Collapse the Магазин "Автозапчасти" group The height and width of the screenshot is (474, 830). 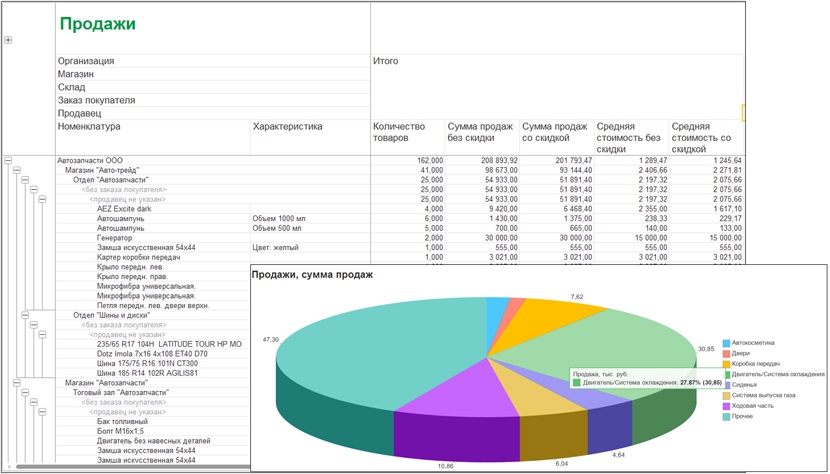pyautogui.click(x=17, y=382)
